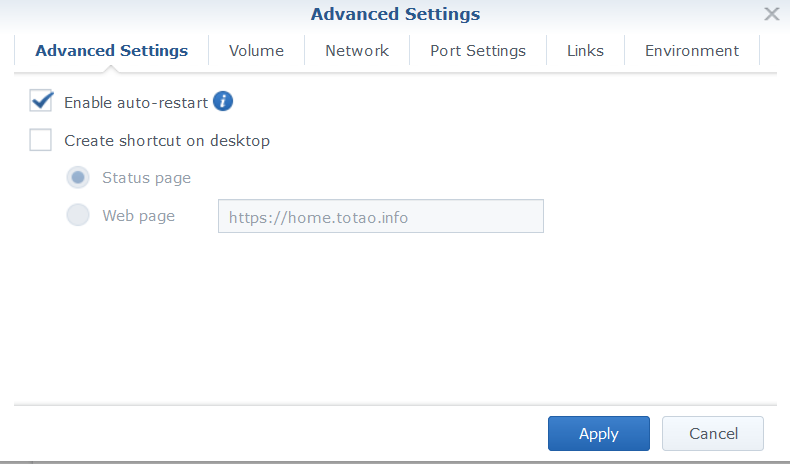Select the Web page radio option
The height and width of the screenshot is (464, 790).
click(78, 215)
